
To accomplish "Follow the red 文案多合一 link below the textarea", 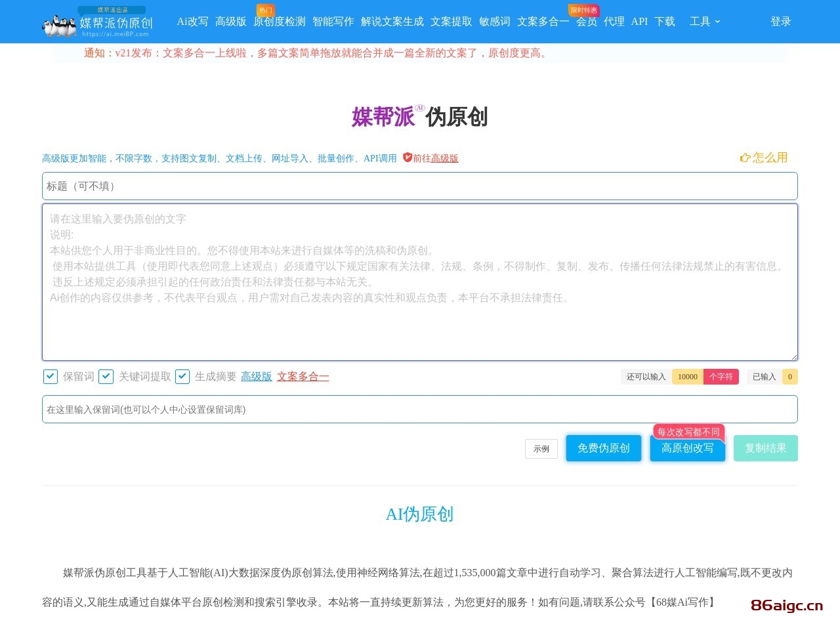I will click(x=303, y=377).
